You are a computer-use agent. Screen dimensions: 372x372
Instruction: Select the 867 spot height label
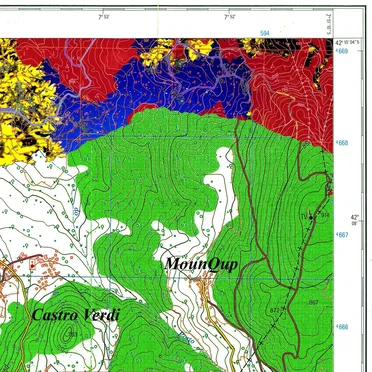(x=314, y=303)
